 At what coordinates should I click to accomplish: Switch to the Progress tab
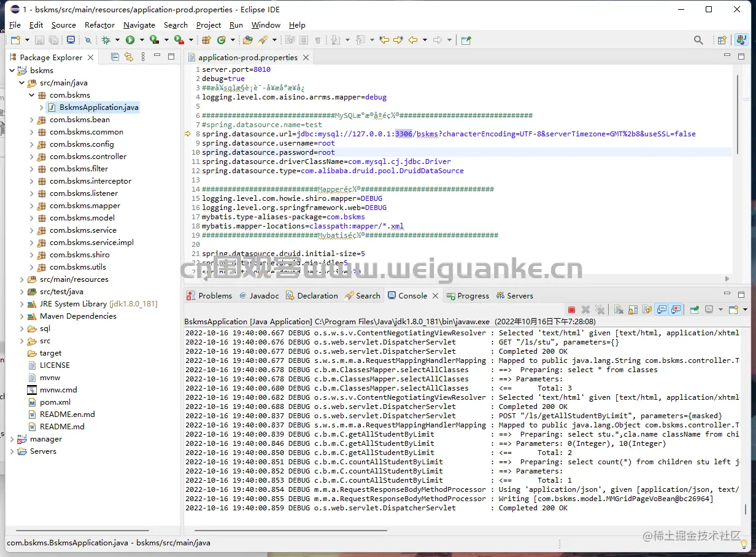(x=468, y=295)
